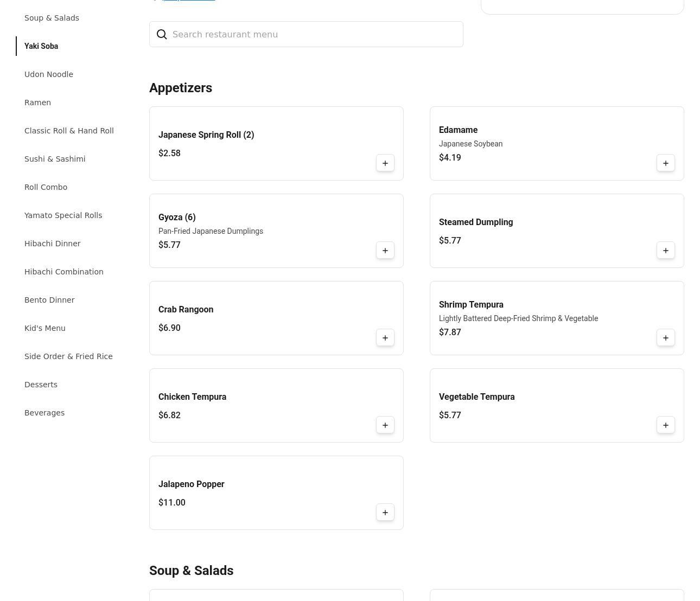The height and width of the screenshot is (601, 700).
Task: Click plus icon for Edamame
Action: pyautogui.click(x=665, y=163)
